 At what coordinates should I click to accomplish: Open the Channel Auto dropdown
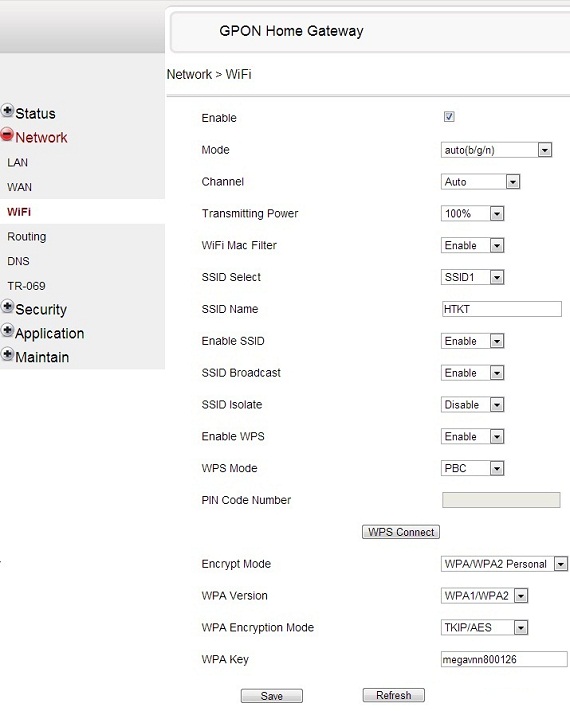pyautogui.click(x=480, y=182)
